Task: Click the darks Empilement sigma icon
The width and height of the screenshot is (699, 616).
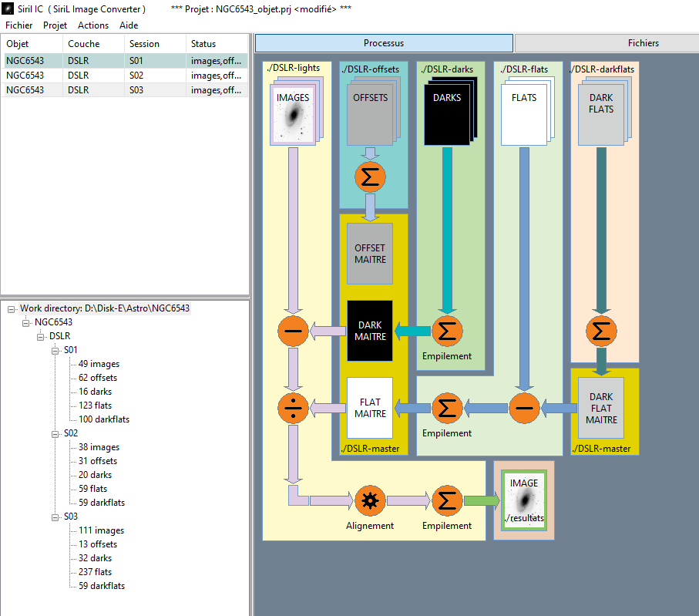Action: coord(447,332)
